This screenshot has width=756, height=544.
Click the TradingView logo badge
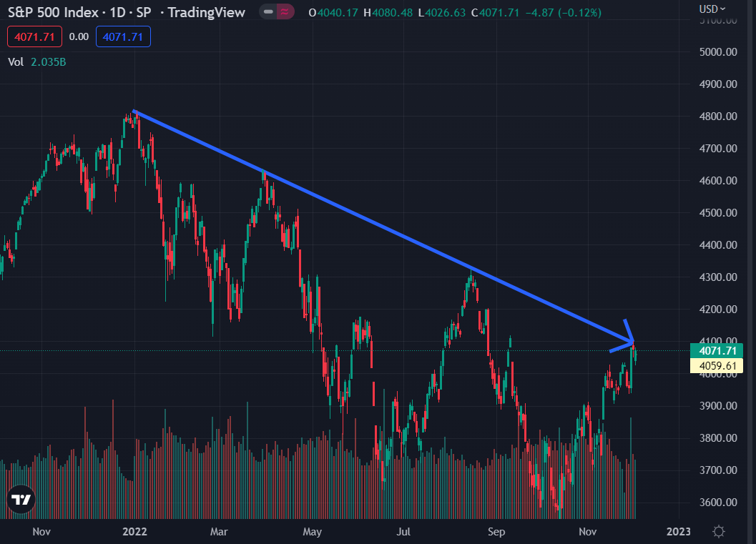click(21, 501)
